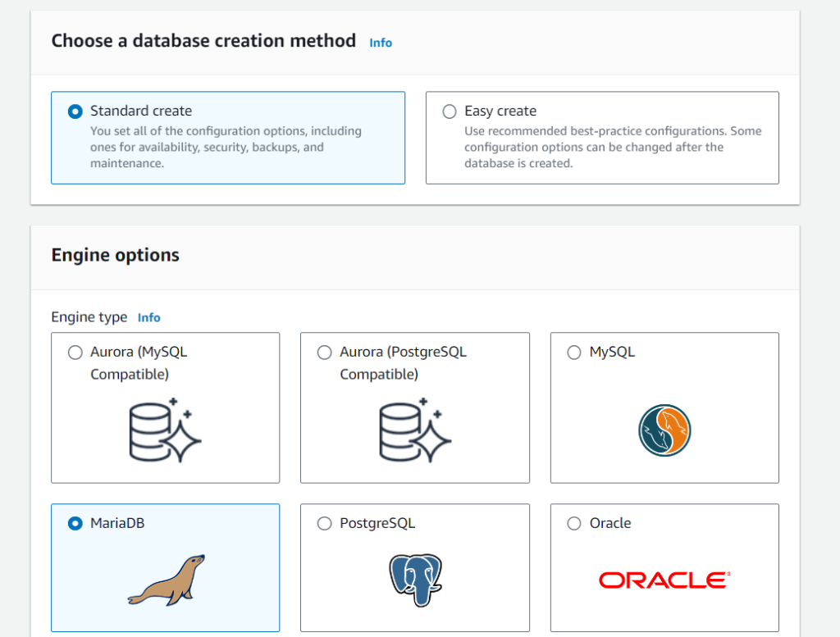Select the Standard create radio button
Image resolution: width=840 pixels, height=637 pixels.
pos(75,111)
